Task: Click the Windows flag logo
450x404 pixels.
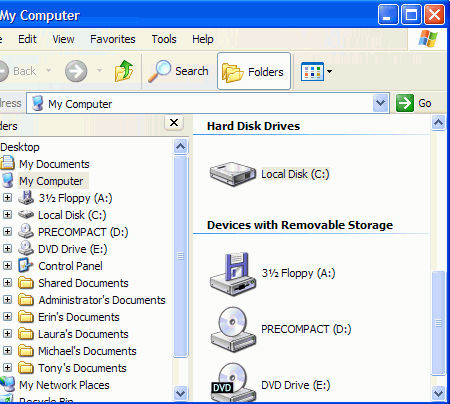Action: pyautogui.click(x=428, y=39)
